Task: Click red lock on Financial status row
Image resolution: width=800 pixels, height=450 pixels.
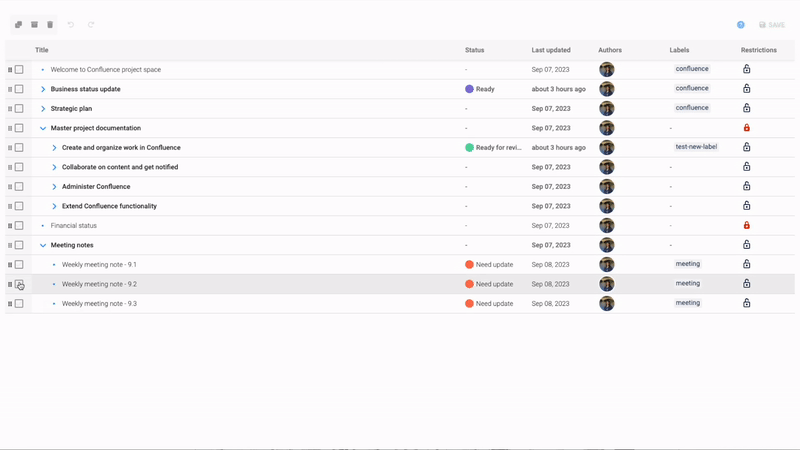Action: [746, 226]
